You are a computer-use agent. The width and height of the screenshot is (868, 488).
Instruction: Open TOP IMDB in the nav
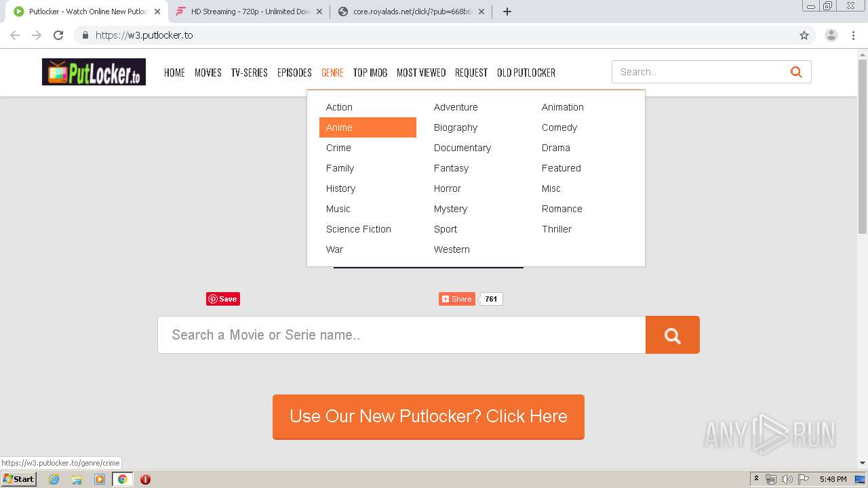click(x=370, y=73)
